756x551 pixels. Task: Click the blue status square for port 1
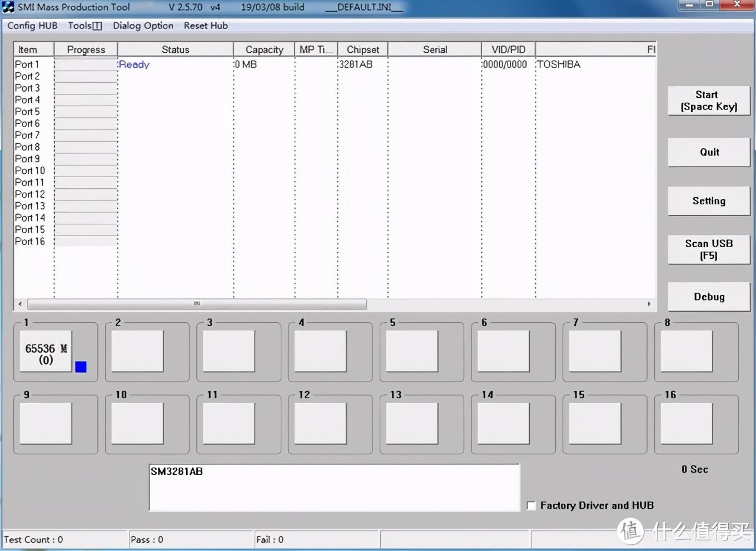click(x=81, y=367)
